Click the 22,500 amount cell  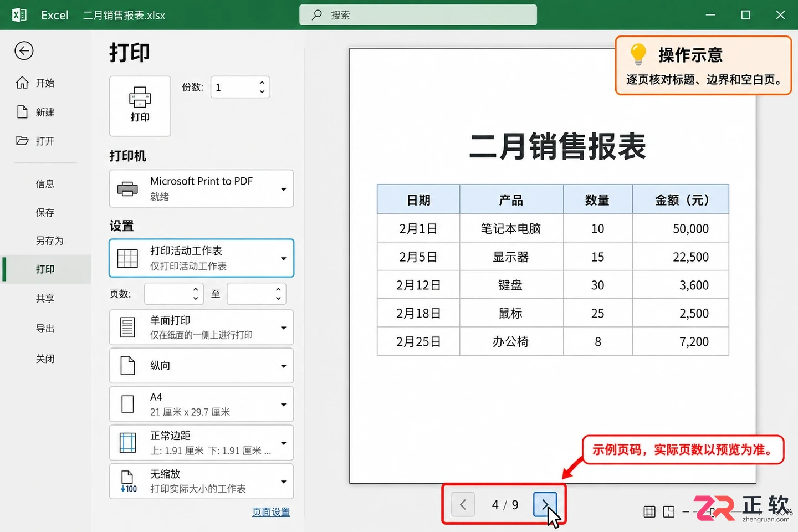[681, 257]
